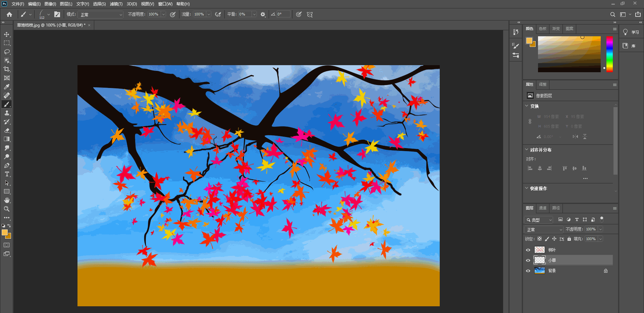Open layer blend mode 正常 dropdown

[544, 229]
